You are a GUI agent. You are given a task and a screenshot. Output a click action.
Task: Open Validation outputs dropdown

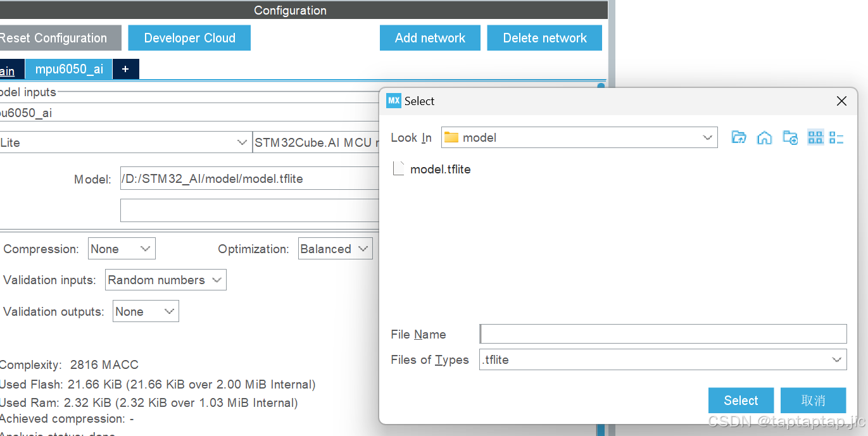[146, 311]
